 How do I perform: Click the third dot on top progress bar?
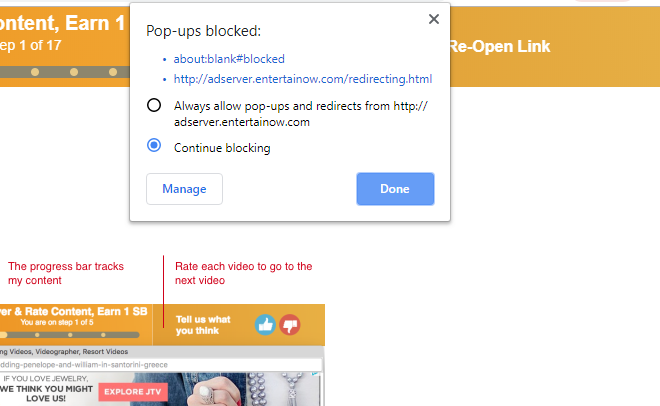113,72
